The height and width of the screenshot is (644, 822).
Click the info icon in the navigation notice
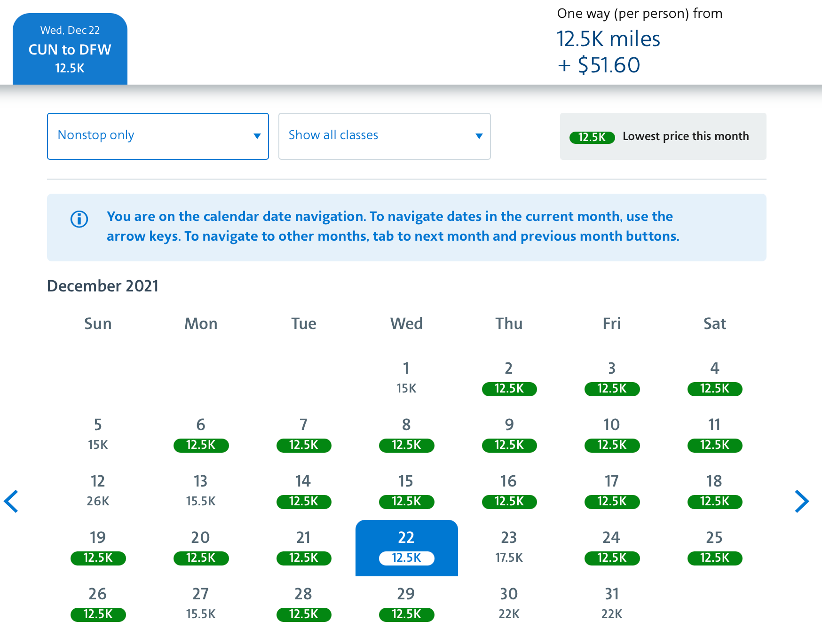tap(79, 220)
